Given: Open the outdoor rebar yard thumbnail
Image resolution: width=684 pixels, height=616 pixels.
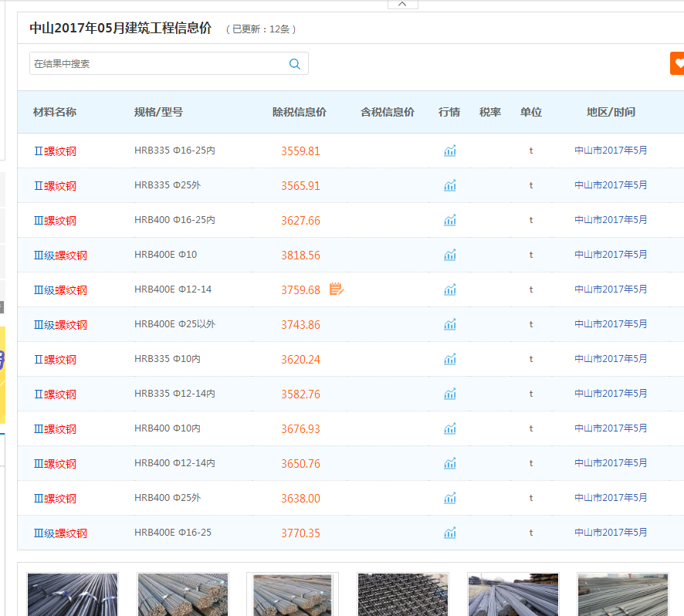Looking at the screenshot, I should (513, 594).
